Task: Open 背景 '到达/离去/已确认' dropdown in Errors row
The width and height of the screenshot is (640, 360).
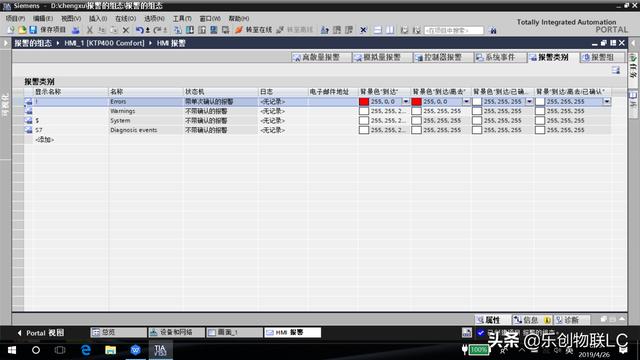Action: (607, 101)
